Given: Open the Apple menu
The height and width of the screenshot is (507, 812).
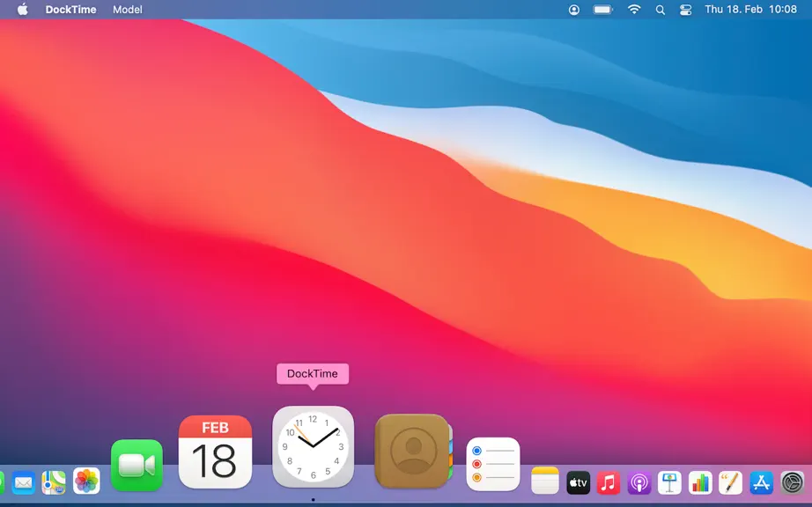Looking at the screenshot, I should 23,10.
